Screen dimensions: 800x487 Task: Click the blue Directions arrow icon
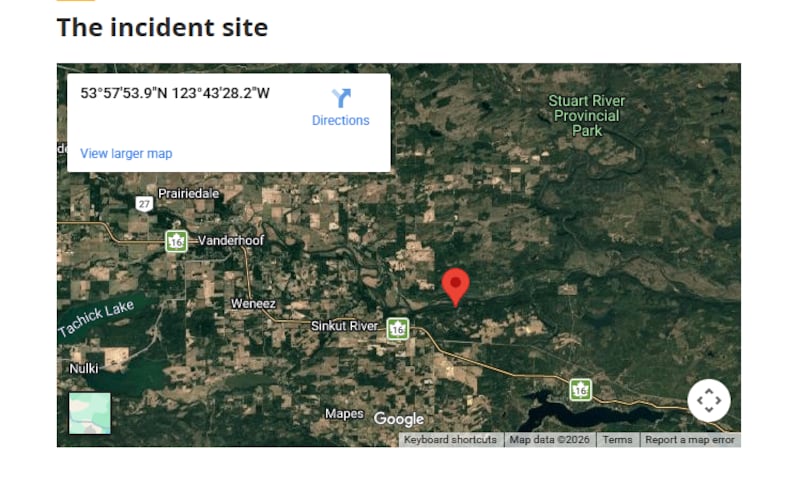pyautogui.click(x=341, y=98)
